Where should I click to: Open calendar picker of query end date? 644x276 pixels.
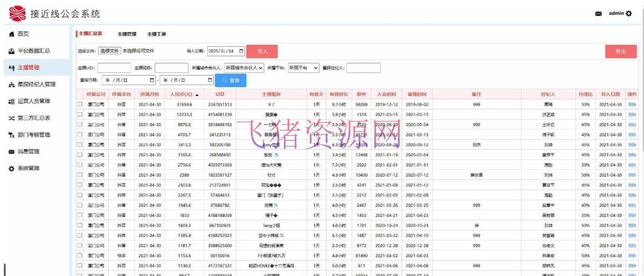(x=210, y=81)
